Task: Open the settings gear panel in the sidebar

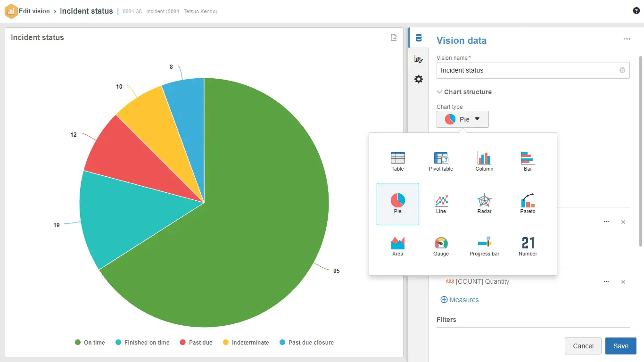Action: (418, 79)
